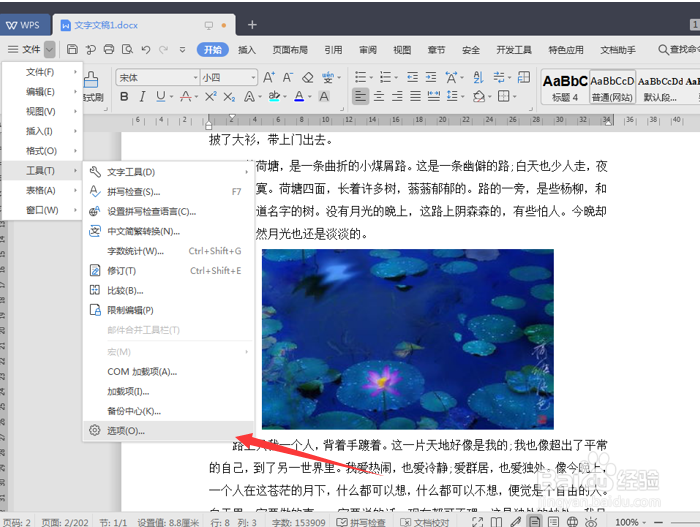Image resolution: width=700 pixels, height=527 pixels.
Task: Click the Decrease Indent icon
Action: [412, 77]
